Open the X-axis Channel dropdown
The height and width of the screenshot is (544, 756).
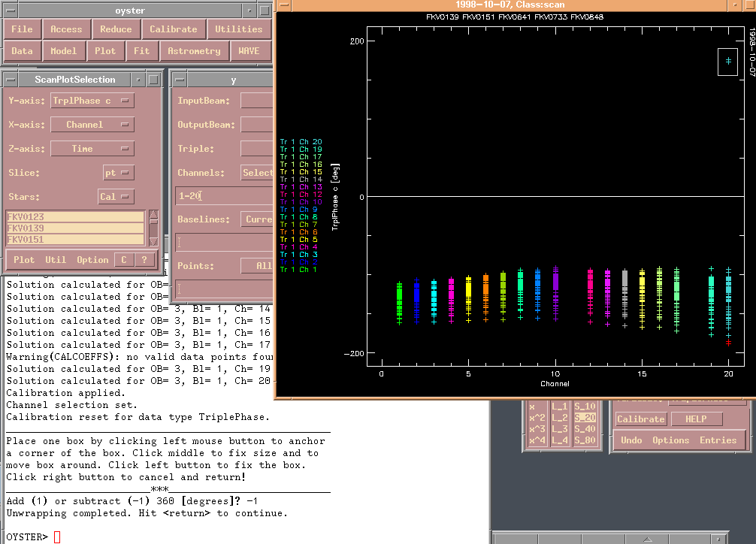(92, 125)
